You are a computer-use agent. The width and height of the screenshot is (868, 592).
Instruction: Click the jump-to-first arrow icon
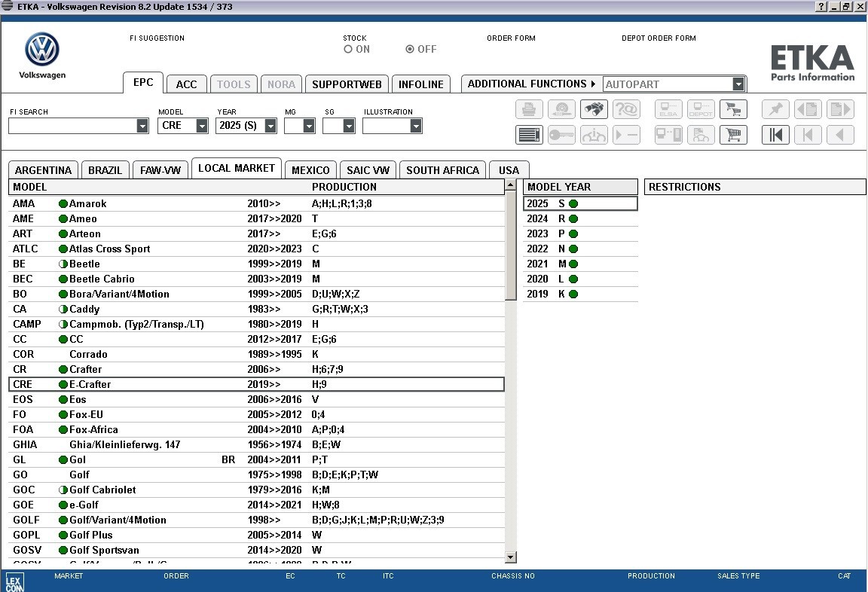click(775, 135)
